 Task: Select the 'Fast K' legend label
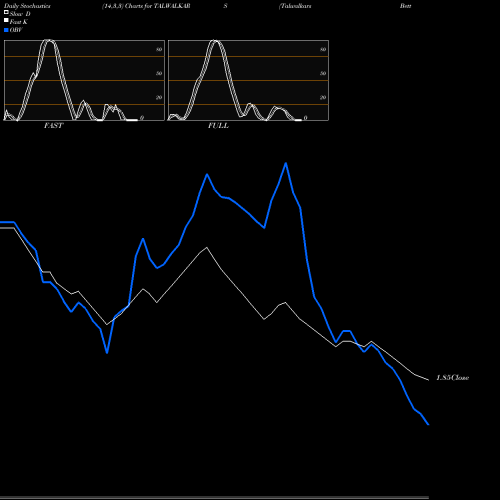pos(18,22)
